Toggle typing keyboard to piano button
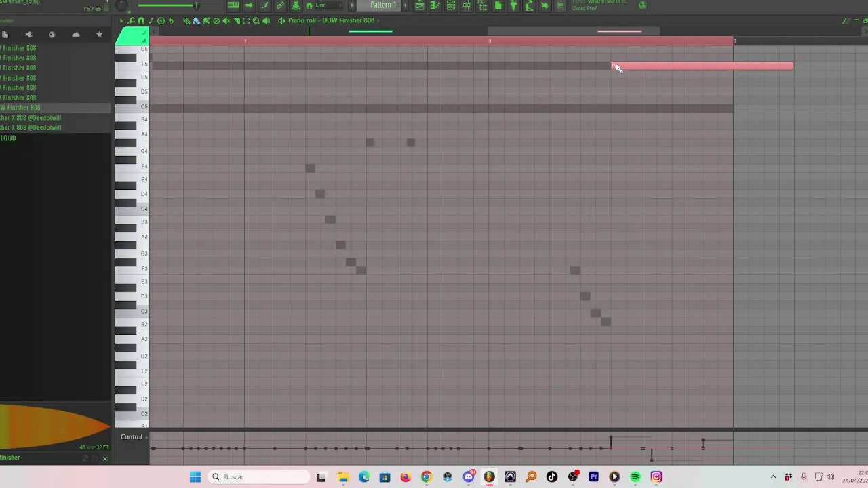The height and width of the screenshot is (488, 868). coord(233,5)
